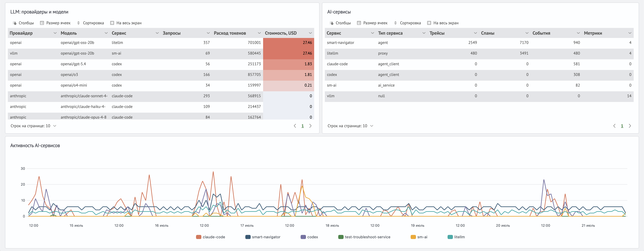
Task: Open Сортировка in AI-сервисы table
Action: [x=407, y=23]
